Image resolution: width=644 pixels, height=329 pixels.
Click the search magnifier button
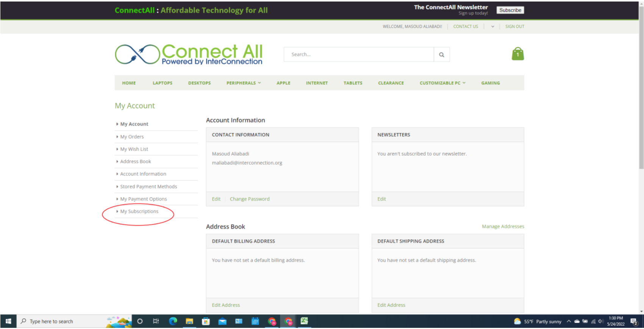pos(441,55)
